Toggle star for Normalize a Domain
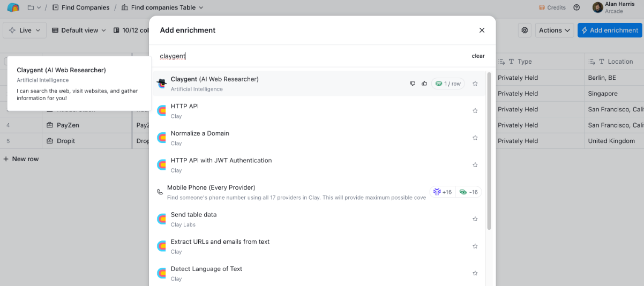 coord(475,138)
